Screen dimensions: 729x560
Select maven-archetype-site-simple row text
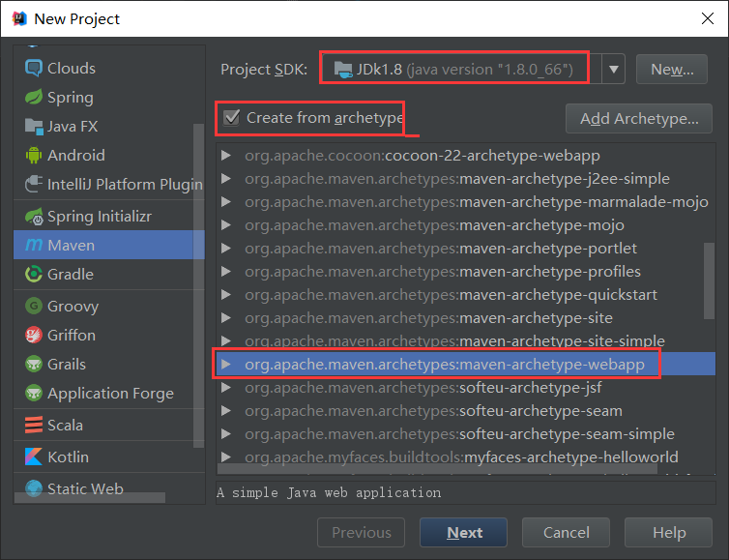click(x=454, y=340)
